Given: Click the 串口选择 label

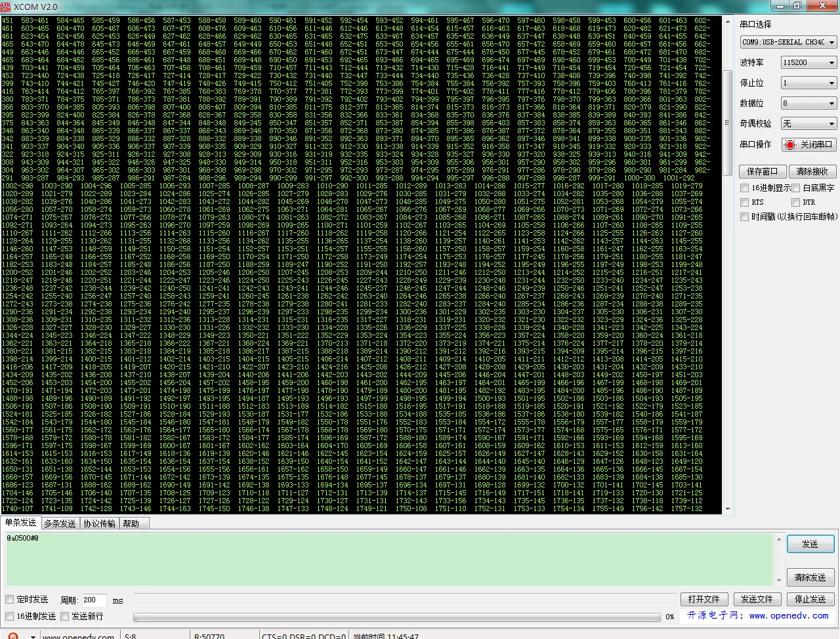Looking at the screenshot, I should click(755, 24).
